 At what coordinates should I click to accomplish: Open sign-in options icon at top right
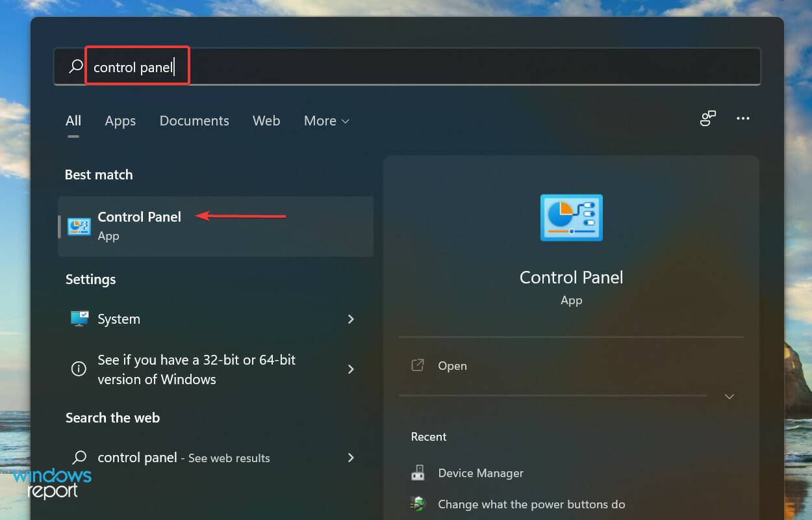click(707, 118)
